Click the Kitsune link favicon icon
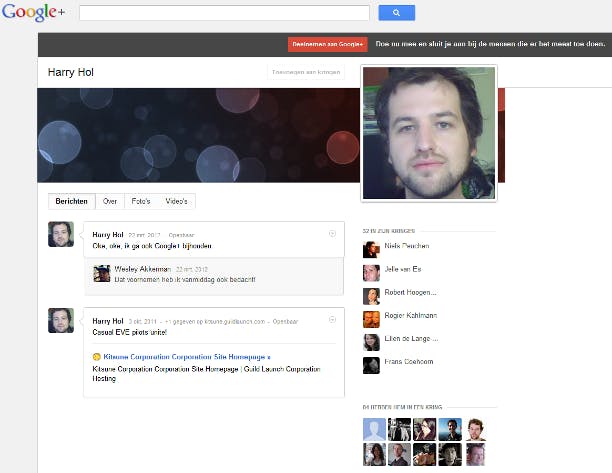The width and height of the screenshot is (612, 473). 96,357
